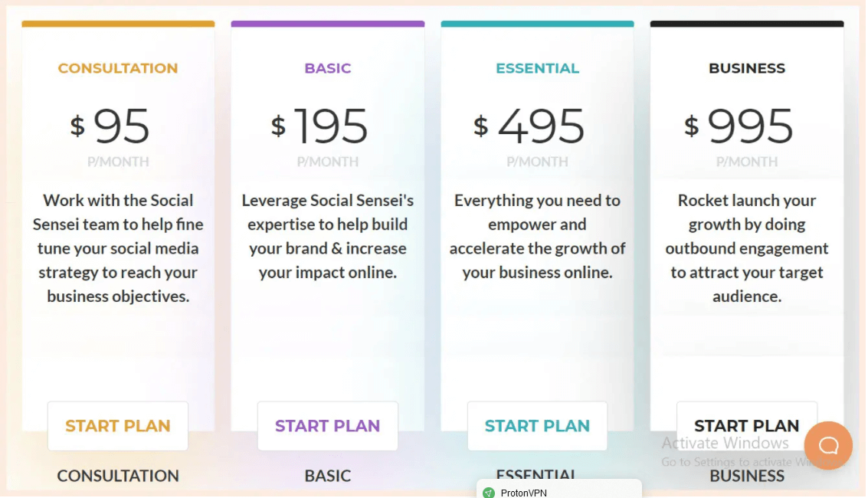Open the orange chat bubble widget
Viewport: 868px width, 498px height.
point(828,445)
